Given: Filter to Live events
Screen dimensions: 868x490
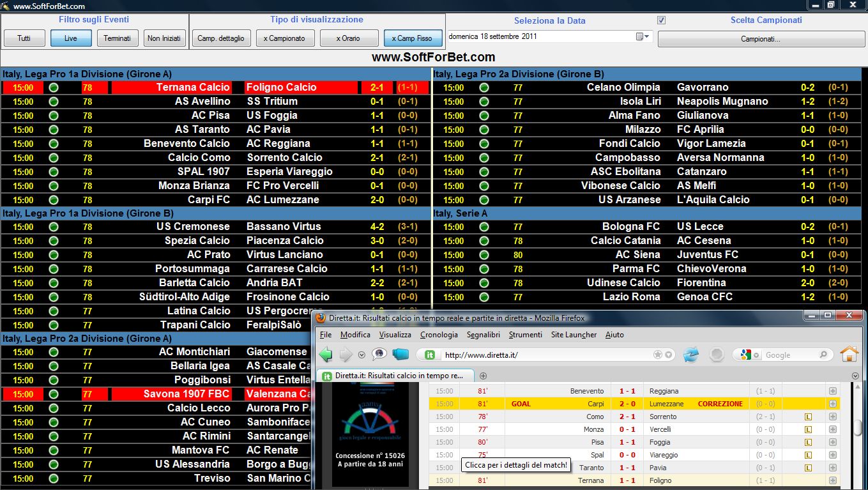Looking at the screenshot, I should click(71, 38).
